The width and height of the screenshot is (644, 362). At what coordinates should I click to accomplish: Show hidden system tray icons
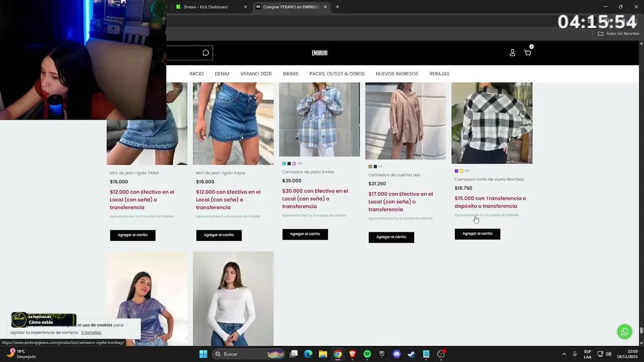pyautogui.click(x=563, y=354)
